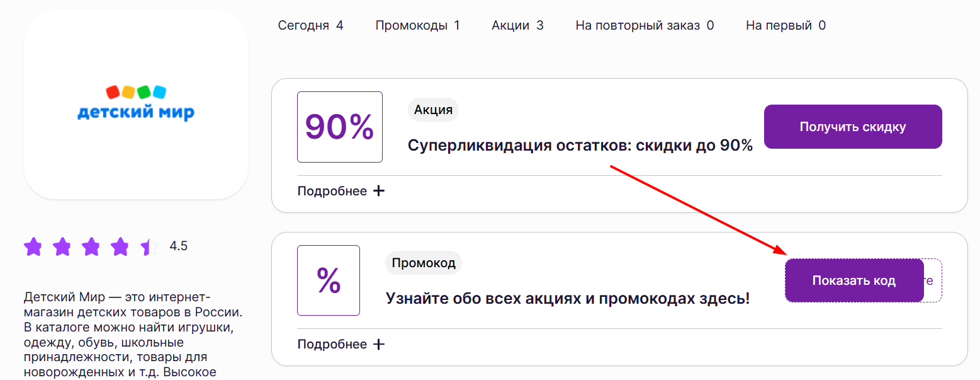Click the plus icon next to second Подробнее
Viewport: 980px width, 380px height.
379,343
